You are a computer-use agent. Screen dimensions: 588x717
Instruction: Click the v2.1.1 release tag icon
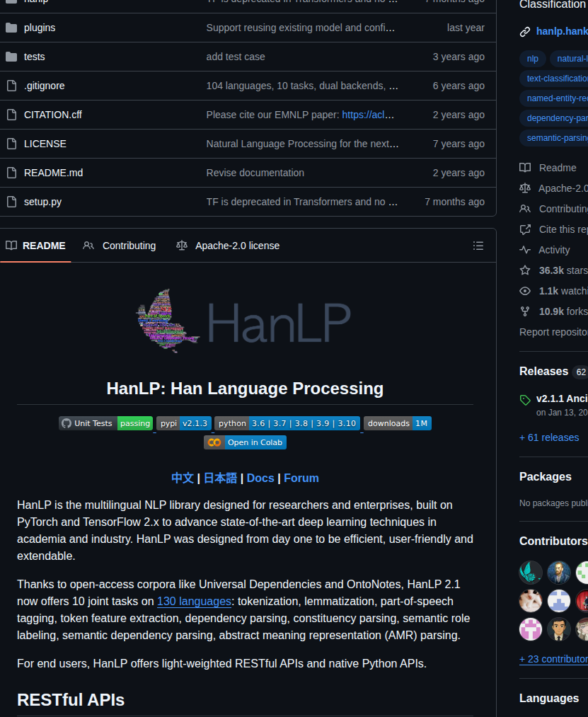pos(525,400)
